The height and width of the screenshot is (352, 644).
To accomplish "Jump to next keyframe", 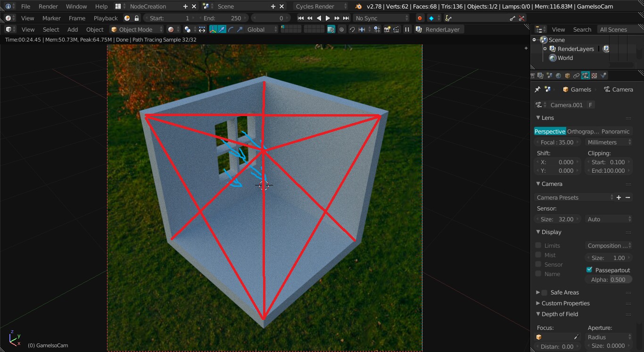I will [x=337, y=18].
